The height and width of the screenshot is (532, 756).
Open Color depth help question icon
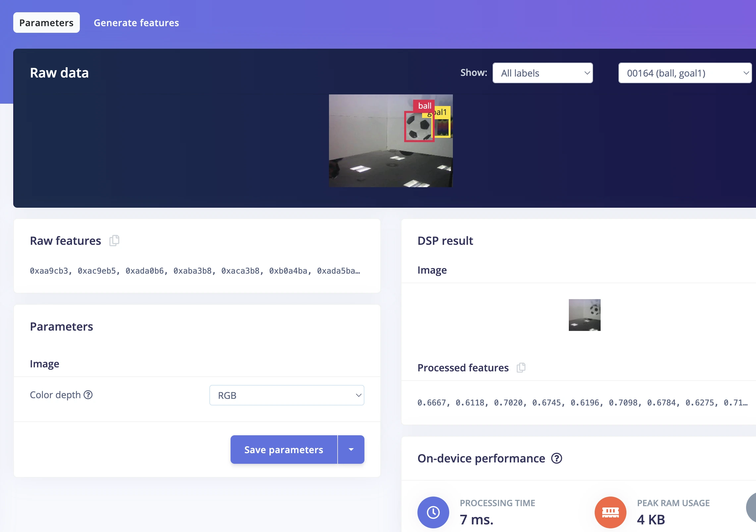point(88,395)
